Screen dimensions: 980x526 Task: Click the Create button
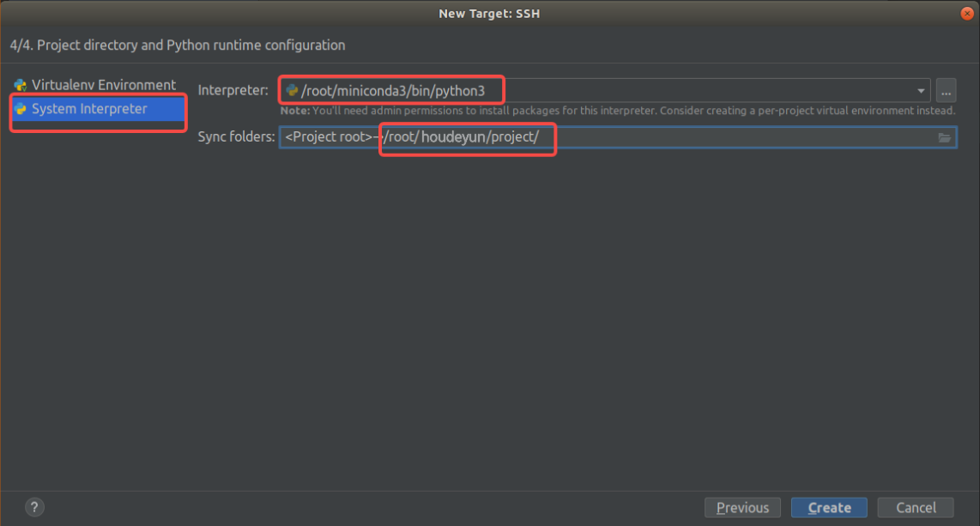(x=829, y=507)
